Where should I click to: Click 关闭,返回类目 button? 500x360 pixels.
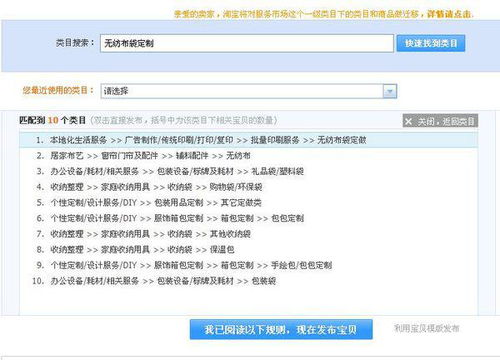440,121
